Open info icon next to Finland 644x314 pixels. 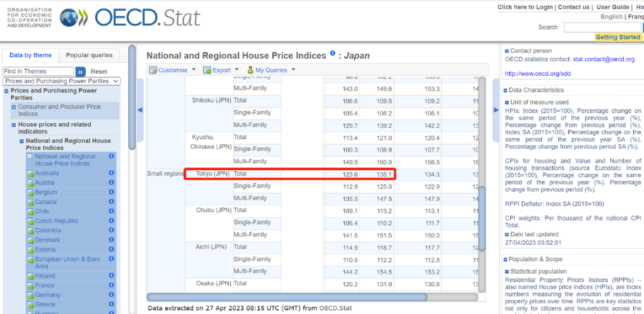pos(111,275)
